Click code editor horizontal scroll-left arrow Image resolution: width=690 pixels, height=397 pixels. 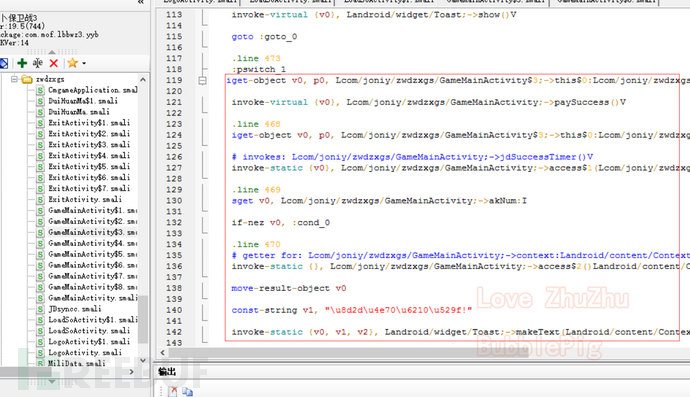(163, 353)
